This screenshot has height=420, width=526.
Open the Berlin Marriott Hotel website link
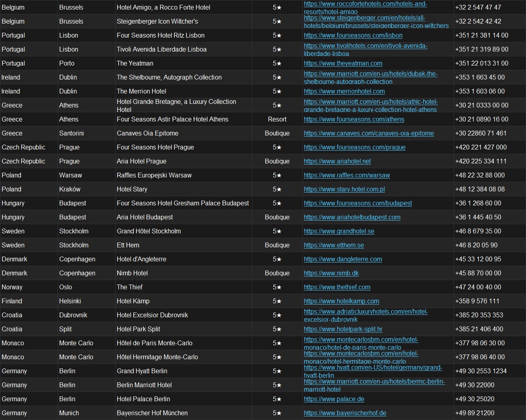pos(374,385)
